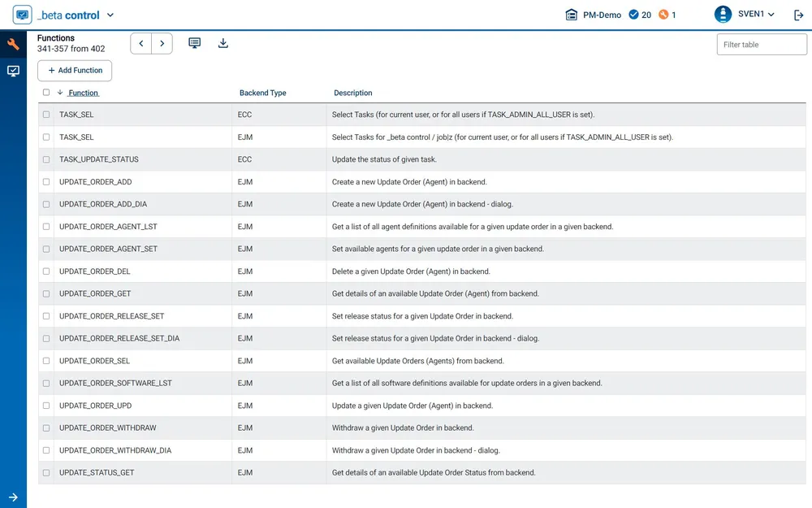Select the wrench tool icon in sidebar
The width and height of the screenshot is (812, 508).
(12, 43)
